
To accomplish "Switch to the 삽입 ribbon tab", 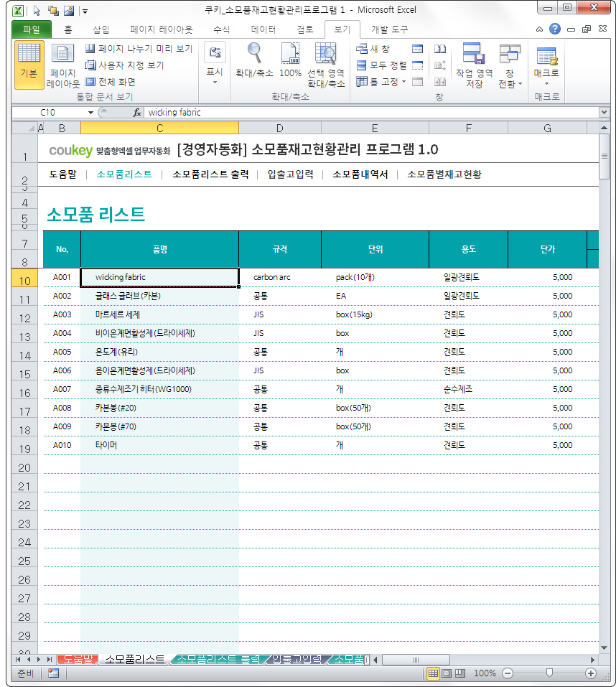I will 101,29.
